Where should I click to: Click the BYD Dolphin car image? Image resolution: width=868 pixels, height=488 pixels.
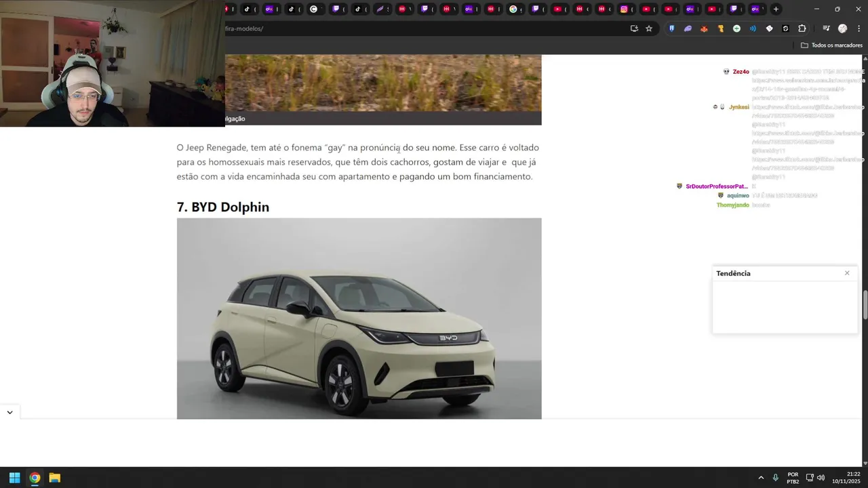point(359,319)
